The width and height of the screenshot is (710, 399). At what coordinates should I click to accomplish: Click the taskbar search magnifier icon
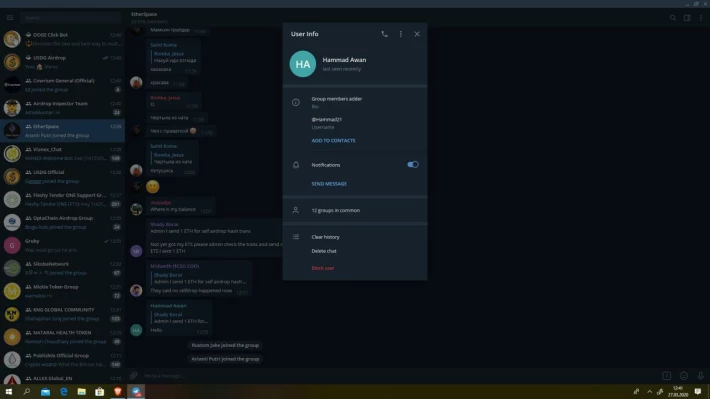tap(27, 392)
